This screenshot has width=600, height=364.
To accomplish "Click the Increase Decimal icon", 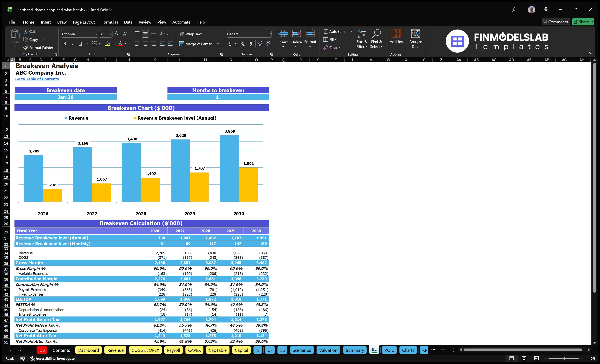I will coord(259,44).
